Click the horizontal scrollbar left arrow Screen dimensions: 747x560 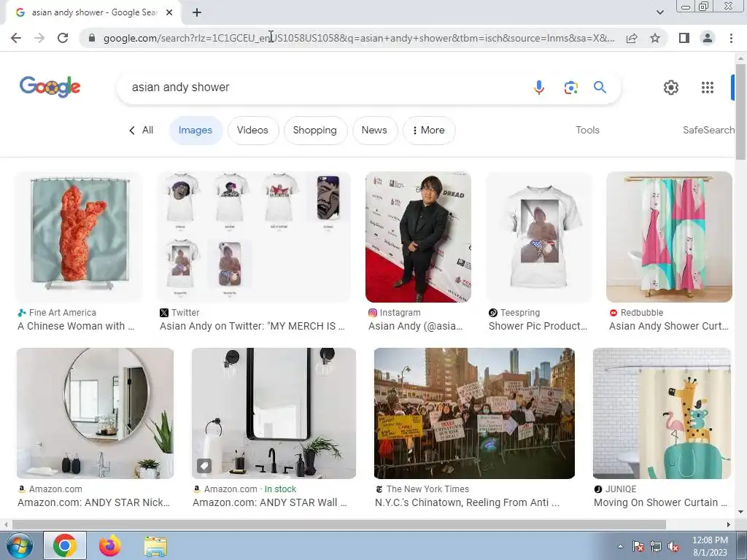[x=6, y=524]
